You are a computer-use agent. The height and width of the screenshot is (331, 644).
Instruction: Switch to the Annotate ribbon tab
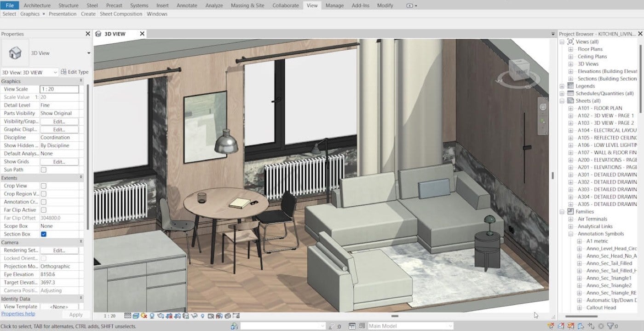(x=187, y=6)
